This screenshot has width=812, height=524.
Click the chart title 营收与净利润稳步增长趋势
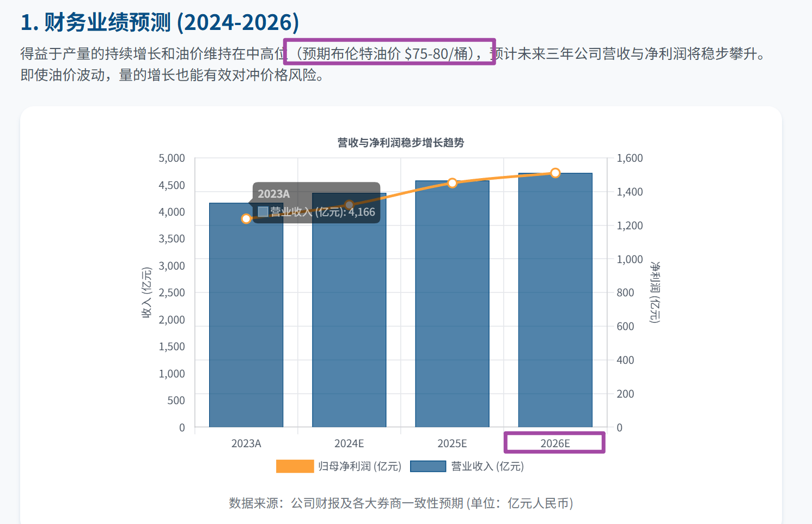[400, 143]
